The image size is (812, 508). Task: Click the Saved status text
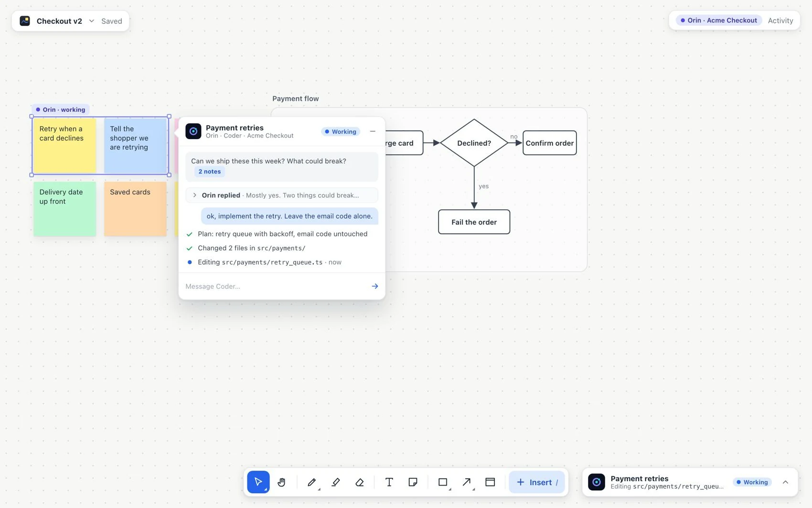[112, 21]
